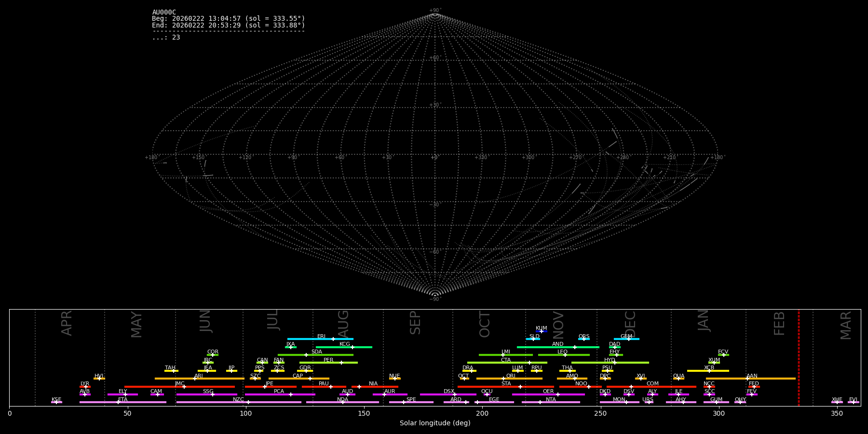
Task: Select the PCA shower label
Action: [279, 392]
